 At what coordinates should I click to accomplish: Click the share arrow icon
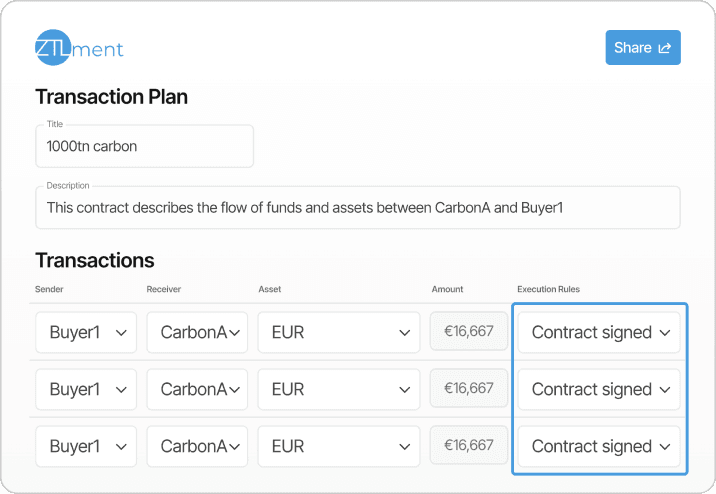tap(664, 47)
